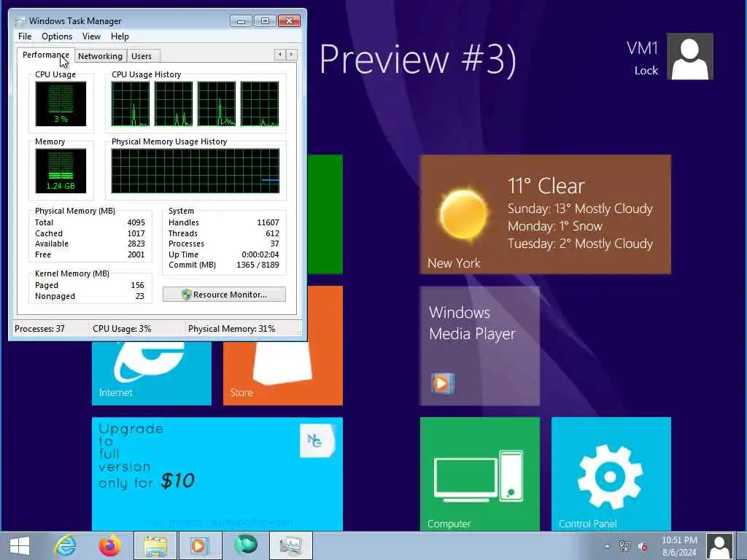Click the left tab scroll arrow
The width and height of the screenshot is (747, 560).
click(x=280, y=55)
